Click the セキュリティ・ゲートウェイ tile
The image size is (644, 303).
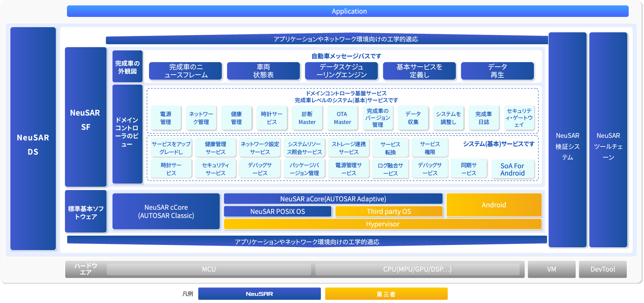(x=519, y=118)
